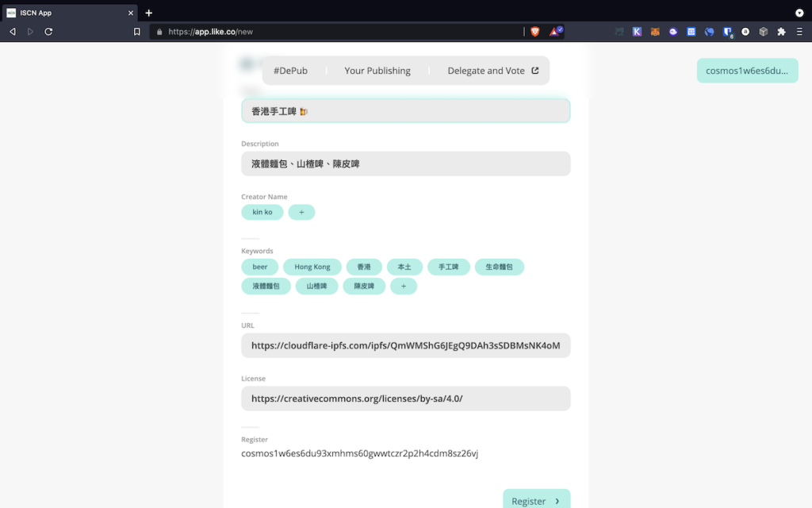Open the Your Publishing tab
The height and width of the screenshot is (508, 812).
(377, 70)
